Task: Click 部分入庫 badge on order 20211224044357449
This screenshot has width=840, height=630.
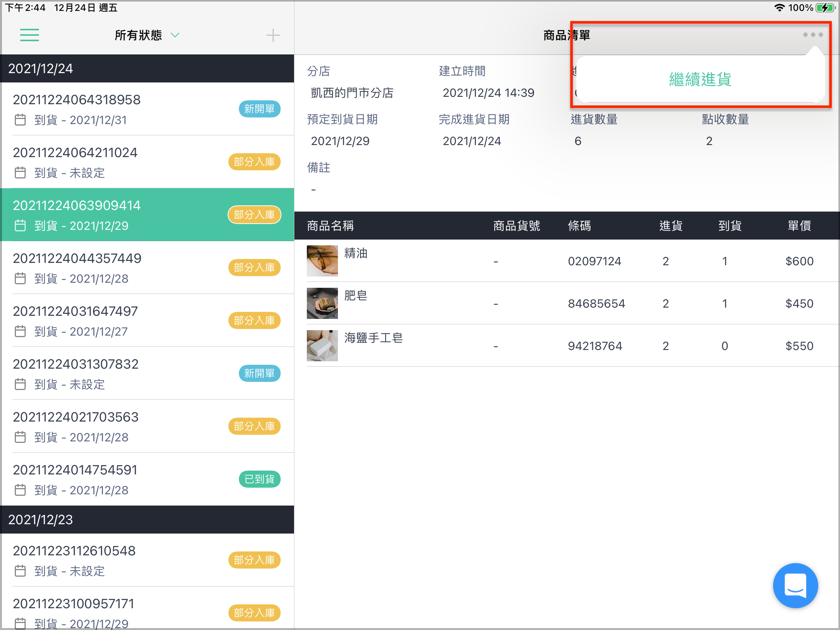Action: point(254,268)
